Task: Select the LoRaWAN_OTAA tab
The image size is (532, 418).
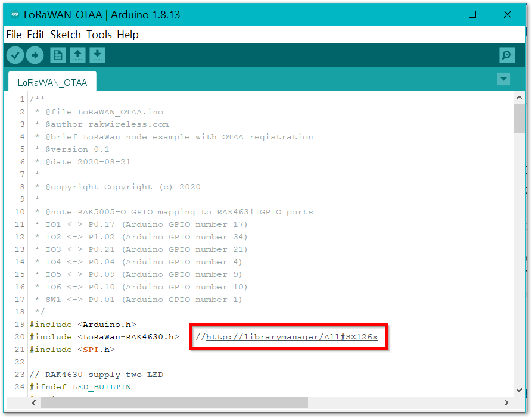Action: point(52,82)
